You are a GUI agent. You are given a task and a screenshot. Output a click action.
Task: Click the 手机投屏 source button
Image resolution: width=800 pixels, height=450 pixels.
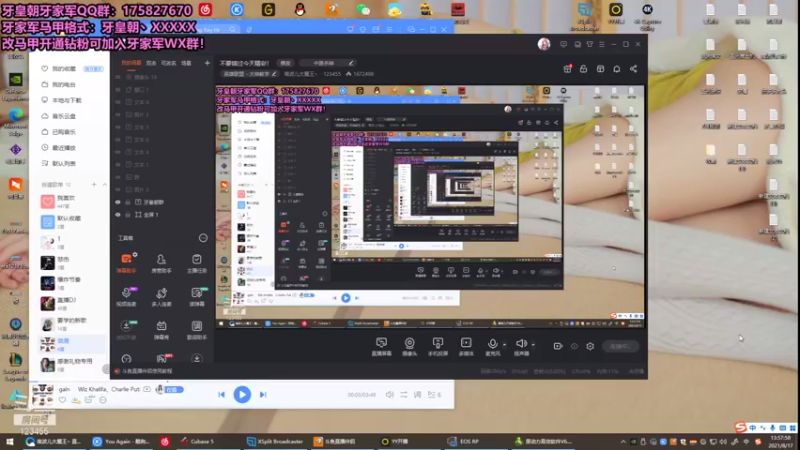tap(438, 346)
